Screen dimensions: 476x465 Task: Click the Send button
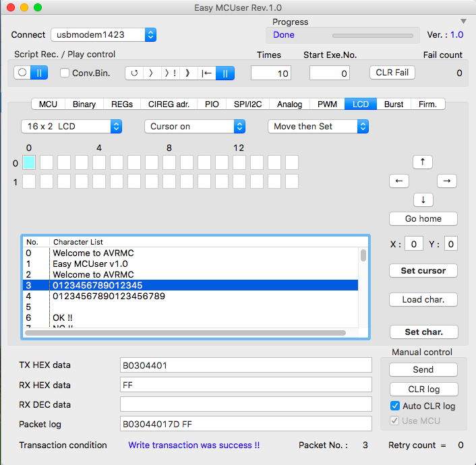point(423,369)
